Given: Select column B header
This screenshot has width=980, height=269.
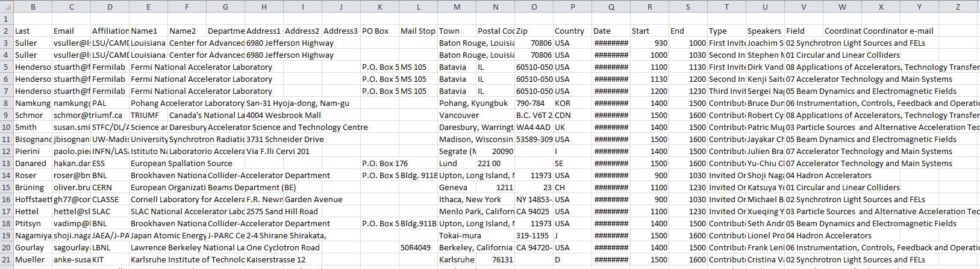Looking at the screenshot, I should pos(33,7).
